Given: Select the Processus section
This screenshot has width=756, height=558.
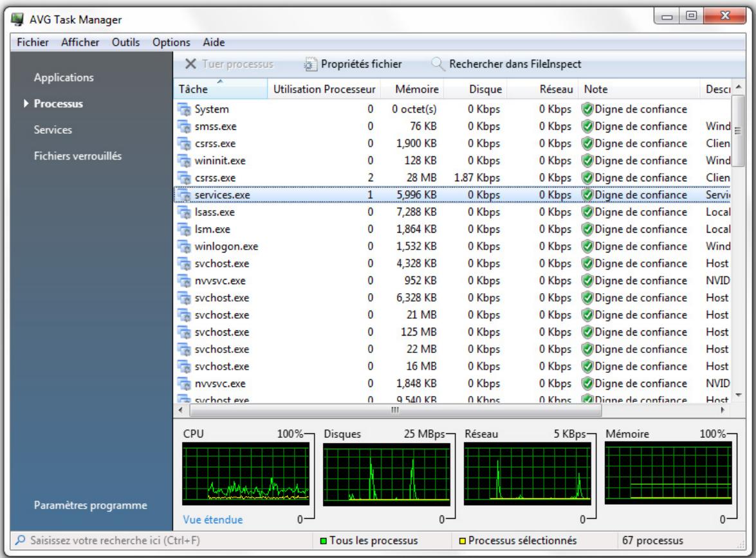Looking at the screenshot, I should [59, 104].
